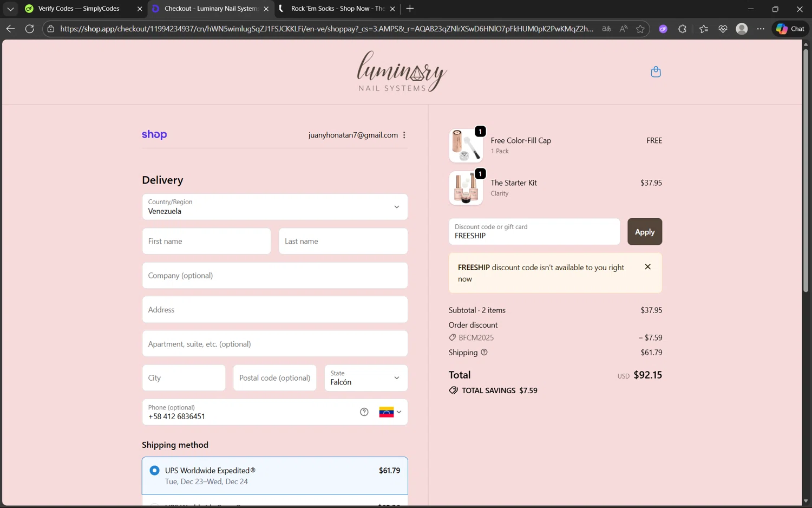Click the $92.15 total amount

[647, 375]
